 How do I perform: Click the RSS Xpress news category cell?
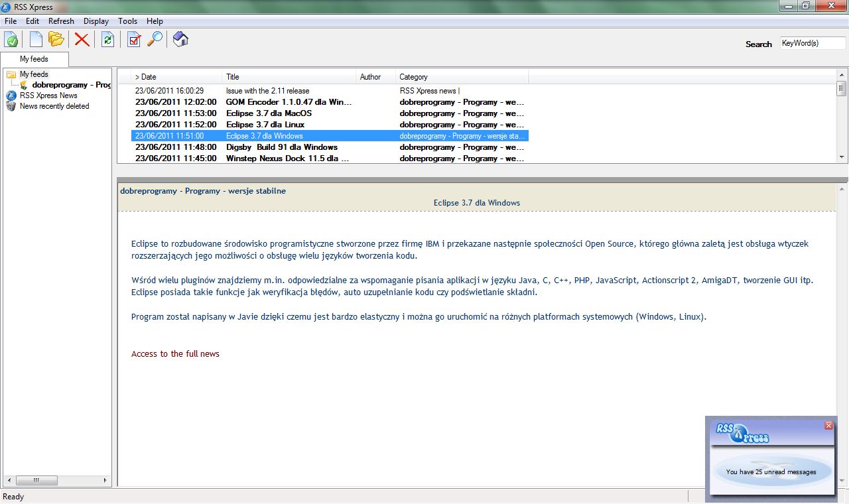[430, 91]
